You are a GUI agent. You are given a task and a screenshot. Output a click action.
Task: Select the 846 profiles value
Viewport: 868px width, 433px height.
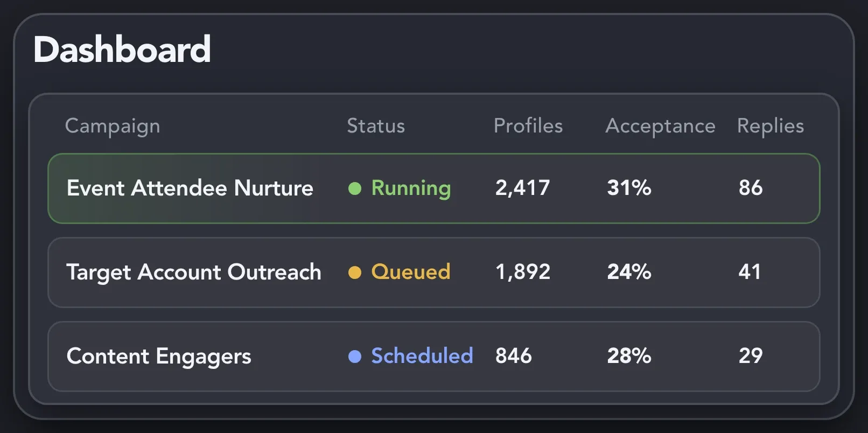point(514,356)
